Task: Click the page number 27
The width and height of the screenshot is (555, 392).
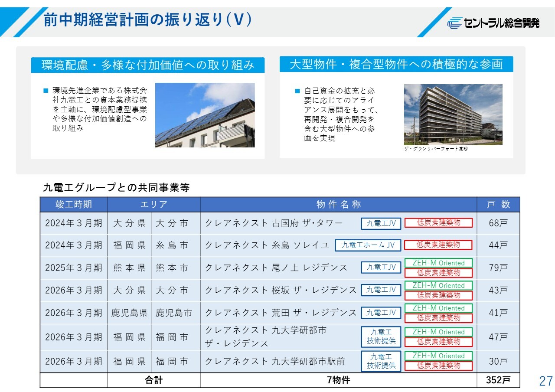Action: coord(546,381)
